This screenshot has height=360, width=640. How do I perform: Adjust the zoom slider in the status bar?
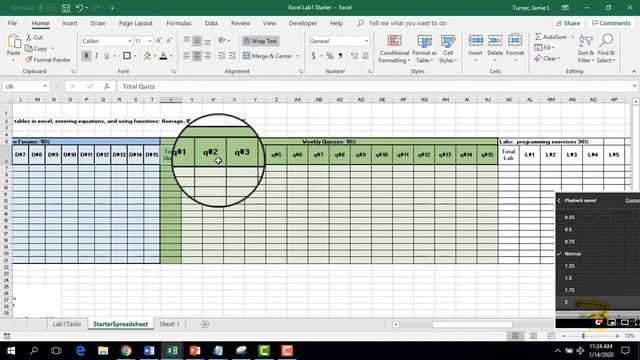(x=584, y=336)
